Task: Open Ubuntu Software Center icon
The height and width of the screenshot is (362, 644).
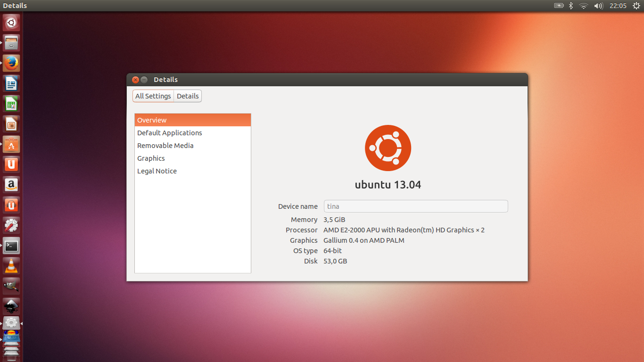Action: 11,145
